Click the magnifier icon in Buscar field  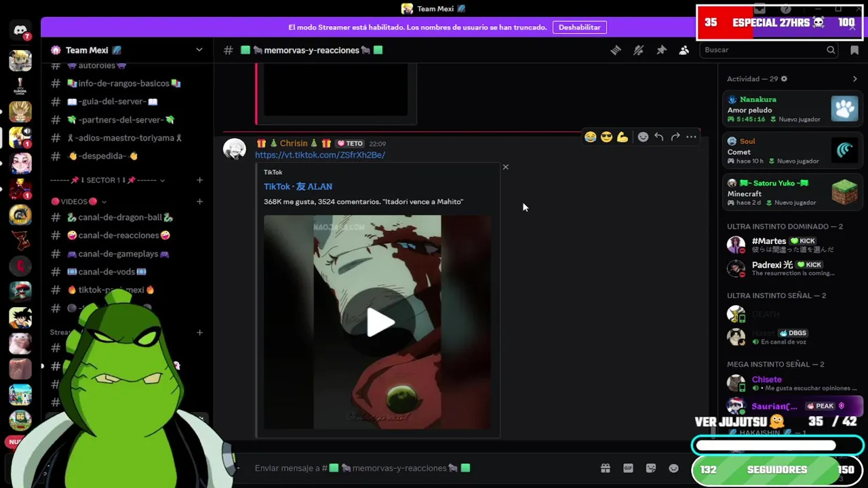point(831,50)
